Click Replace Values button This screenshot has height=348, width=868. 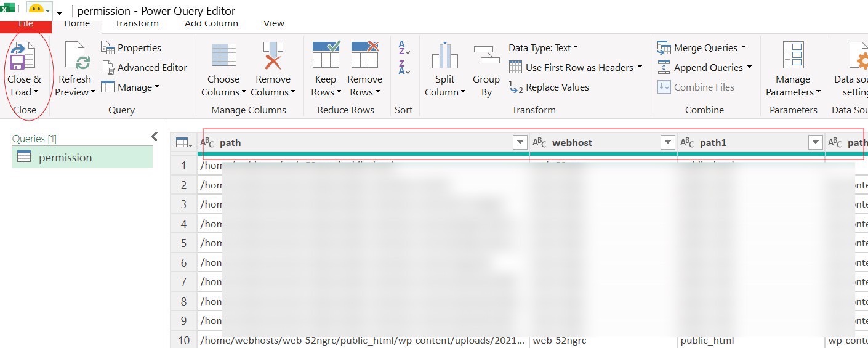pyautogui.click(x=550, y=87)
